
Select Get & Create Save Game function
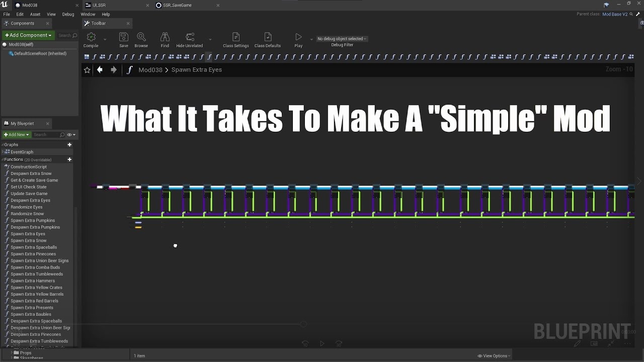point(34,180)
